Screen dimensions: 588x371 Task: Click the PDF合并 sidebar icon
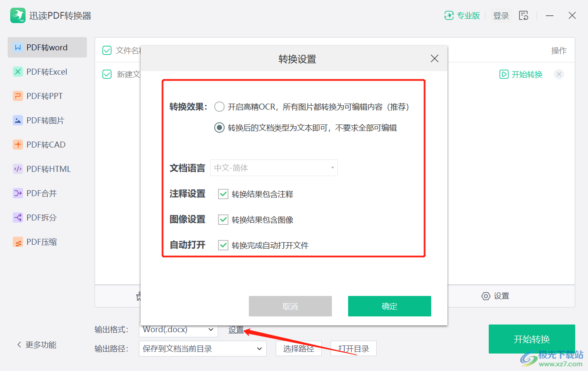coord(18,193)
